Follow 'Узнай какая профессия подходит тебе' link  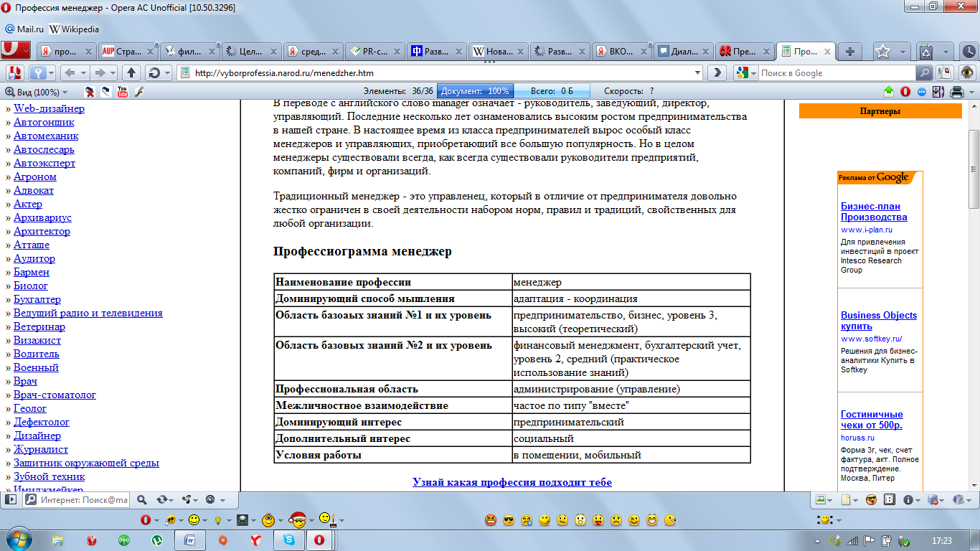512,482
